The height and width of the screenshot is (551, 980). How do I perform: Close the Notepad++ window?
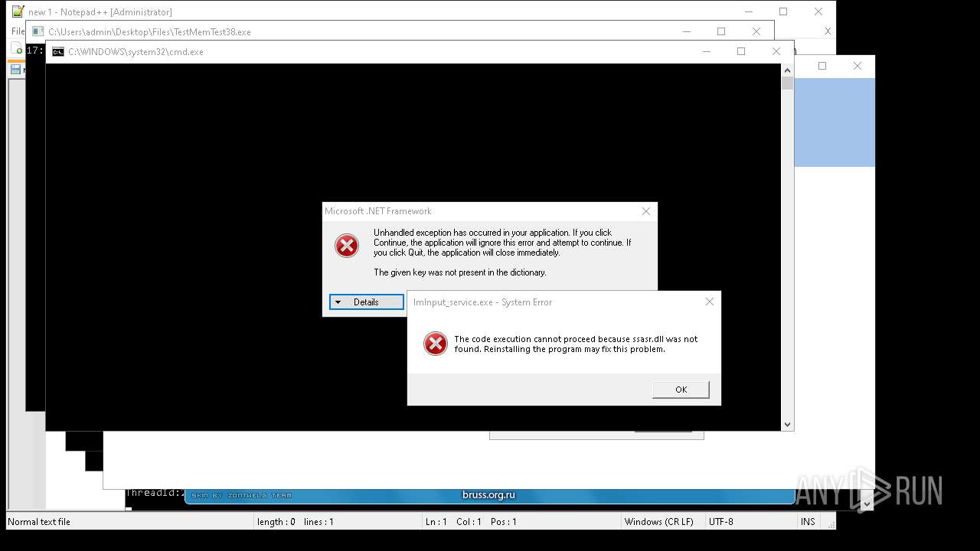coord(818,11)
